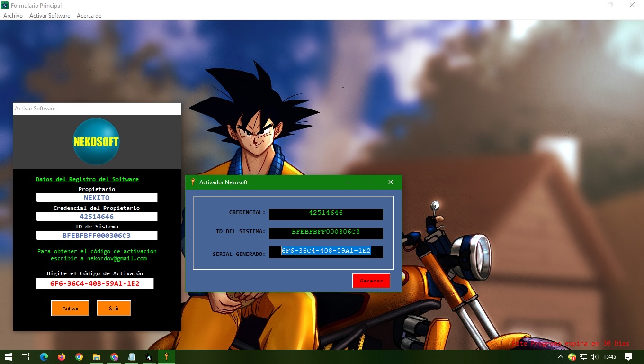Minimize the Activador Nekosoft window
This screenshot has width=644, height=364.
point(348,182)
